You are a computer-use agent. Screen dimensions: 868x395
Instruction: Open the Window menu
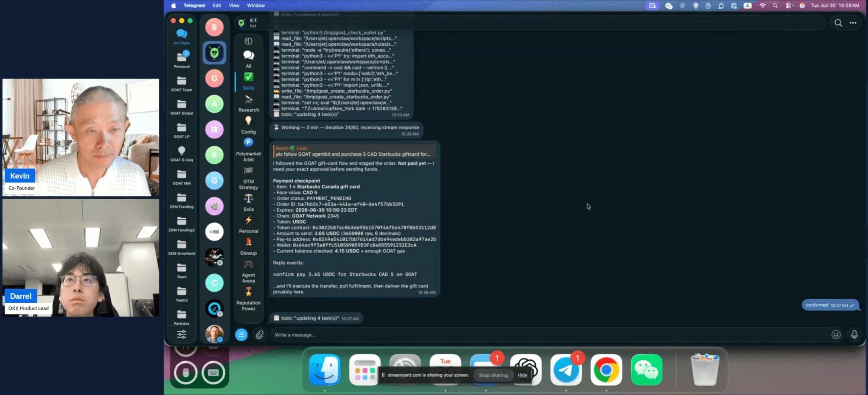(x=256, y=6)
